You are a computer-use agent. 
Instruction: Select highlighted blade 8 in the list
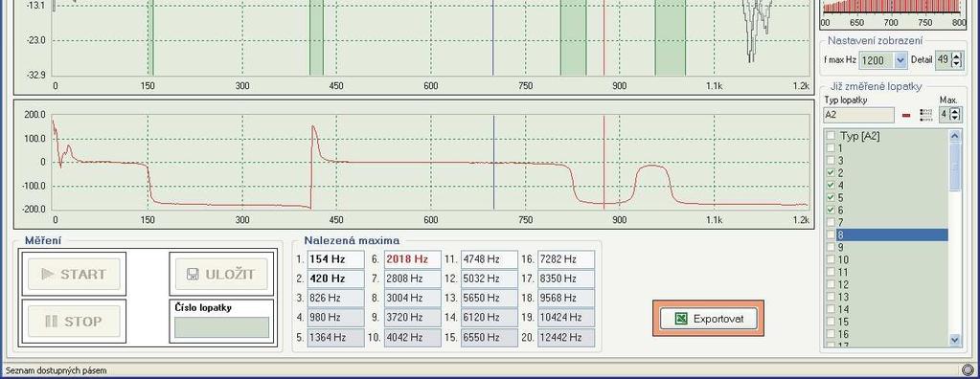point(886,234)
